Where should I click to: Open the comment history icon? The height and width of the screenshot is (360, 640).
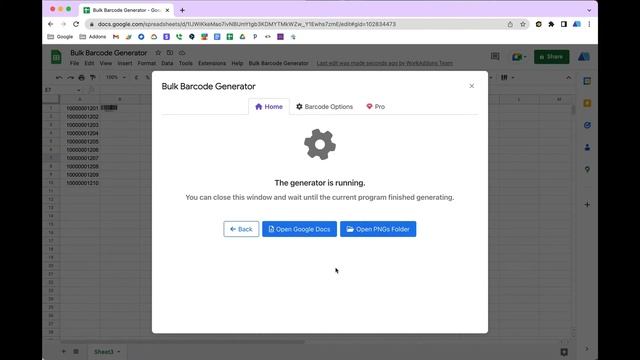click(x=495, y=56)
